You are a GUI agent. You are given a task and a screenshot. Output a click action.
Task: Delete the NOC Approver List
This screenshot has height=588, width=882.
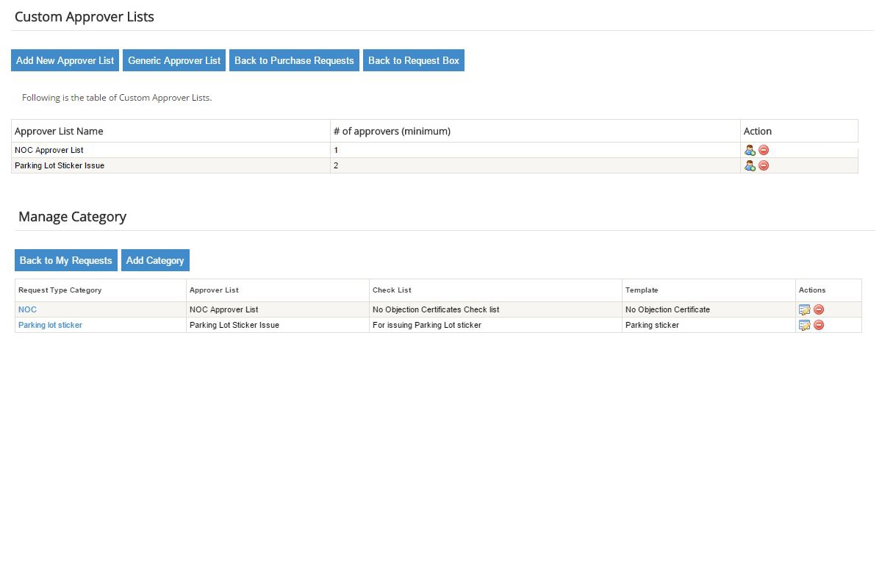tap(763, 150)
